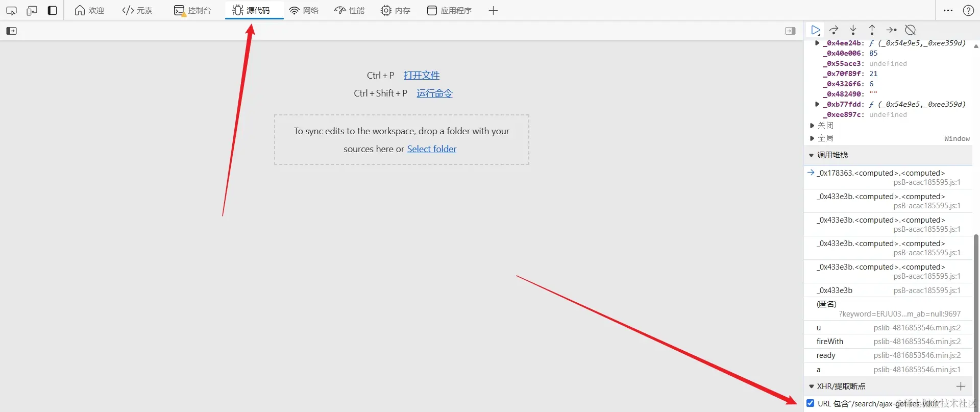Open the 欢迎 welcome tab
The height and width of the screenshot is (412, 980).
pos(89,10)
